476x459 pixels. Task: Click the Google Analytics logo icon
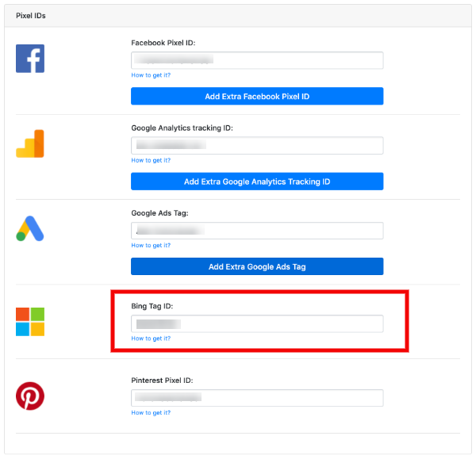(30, 143)
